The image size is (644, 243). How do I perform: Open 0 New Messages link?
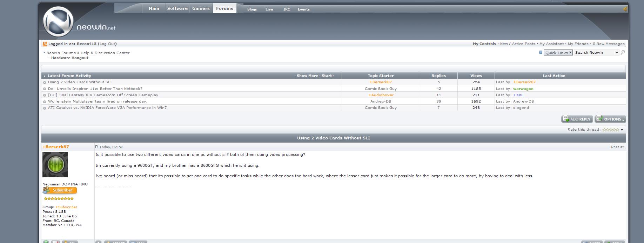[609, 44]
